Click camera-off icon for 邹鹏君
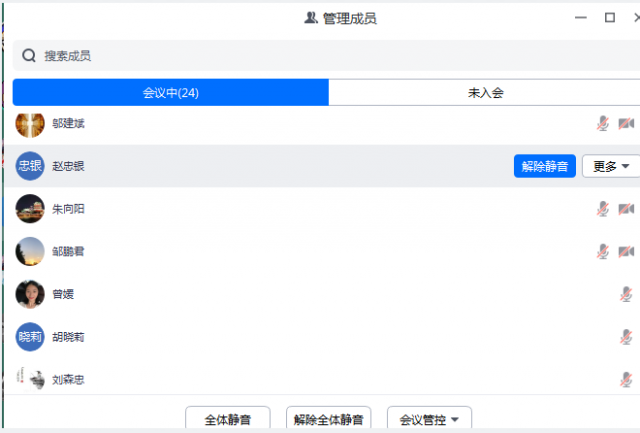This screenshot has width=640, height=433. coord(626,251)
